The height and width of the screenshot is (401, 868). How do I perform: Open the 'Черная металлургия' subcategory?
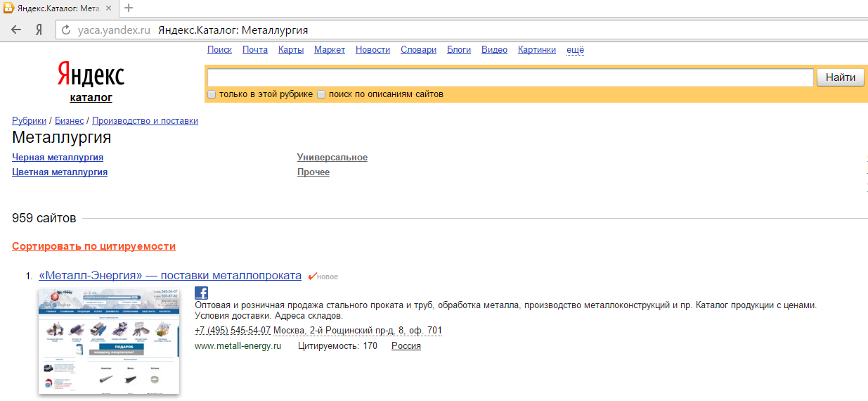pos(58,158)
